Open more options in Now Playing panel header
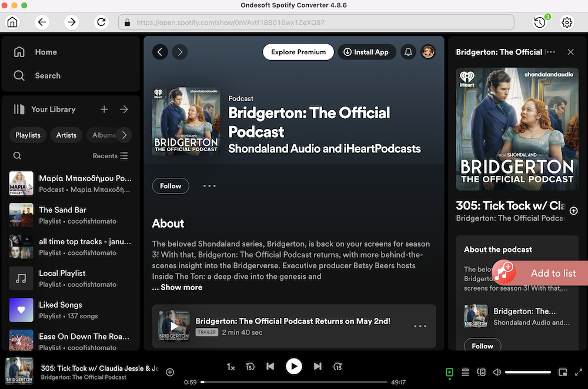588x389 pixels. click(x=550, y=52)
